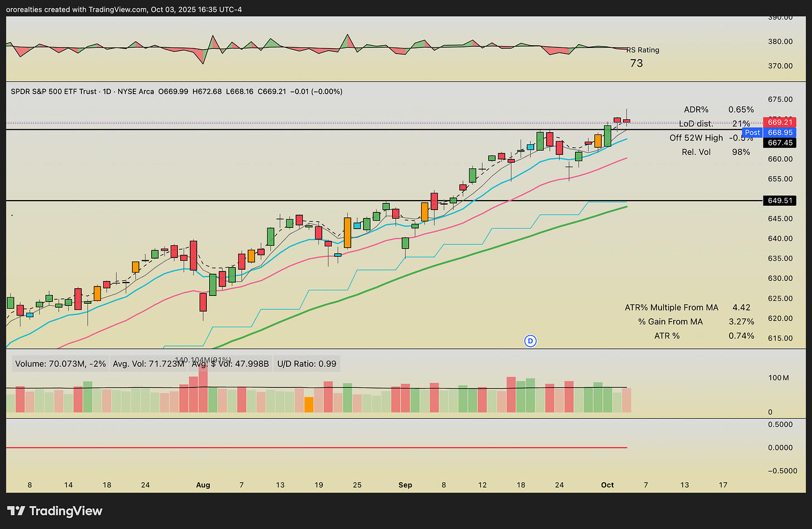Click the Rel. Vol label
The height and width of the screenshot is (529, 812).
(696, 152)
